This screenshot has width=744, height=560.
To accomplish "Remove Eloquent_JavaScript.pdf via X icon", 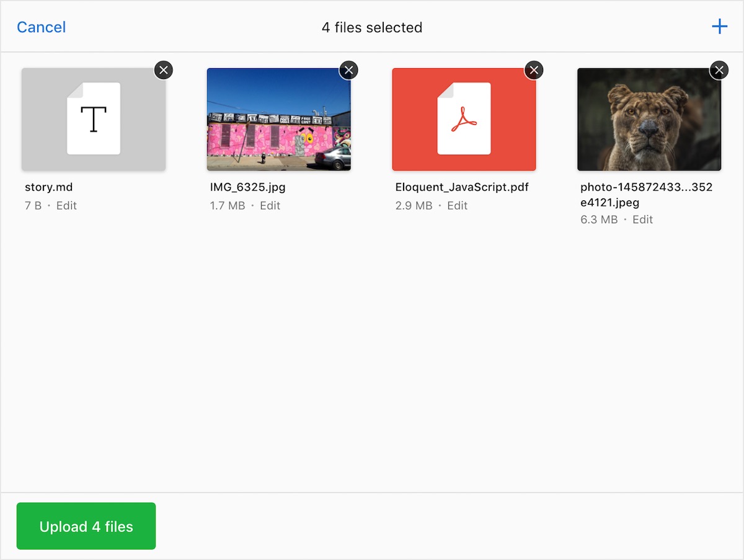I will 534,70.
